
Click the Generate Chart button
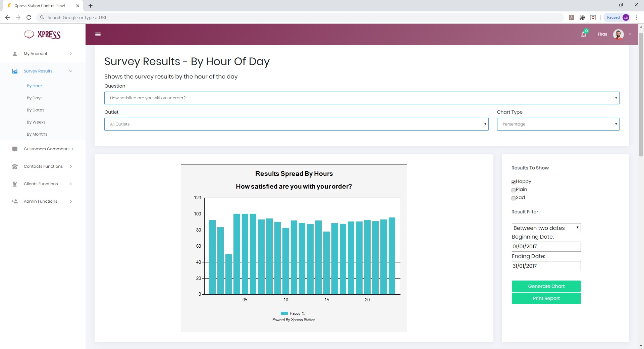coord(546,286)
